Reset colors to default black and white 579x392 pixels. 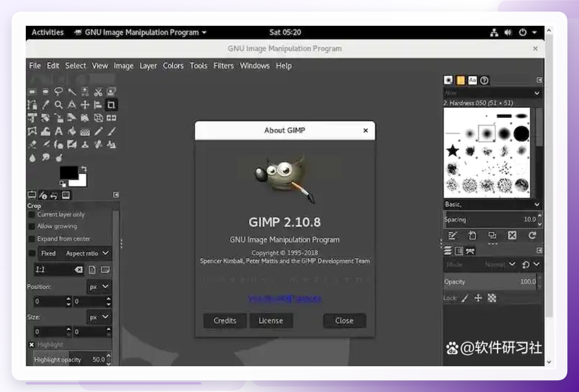click(x=63, y=183)
